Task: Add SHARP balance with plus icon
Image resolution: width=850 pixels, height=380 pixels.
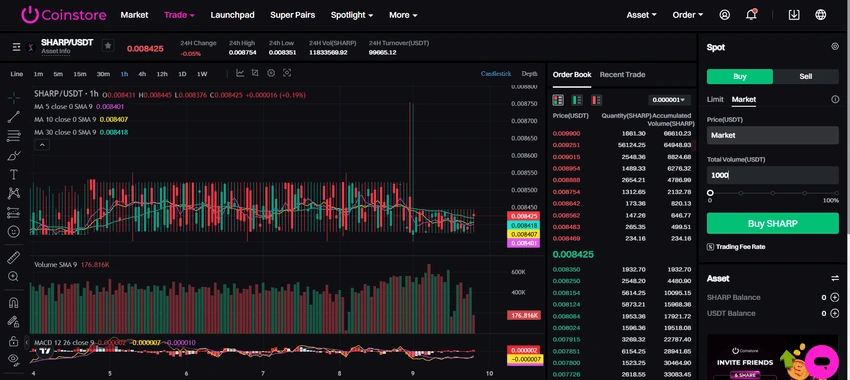Action: (x=834, y=297)
